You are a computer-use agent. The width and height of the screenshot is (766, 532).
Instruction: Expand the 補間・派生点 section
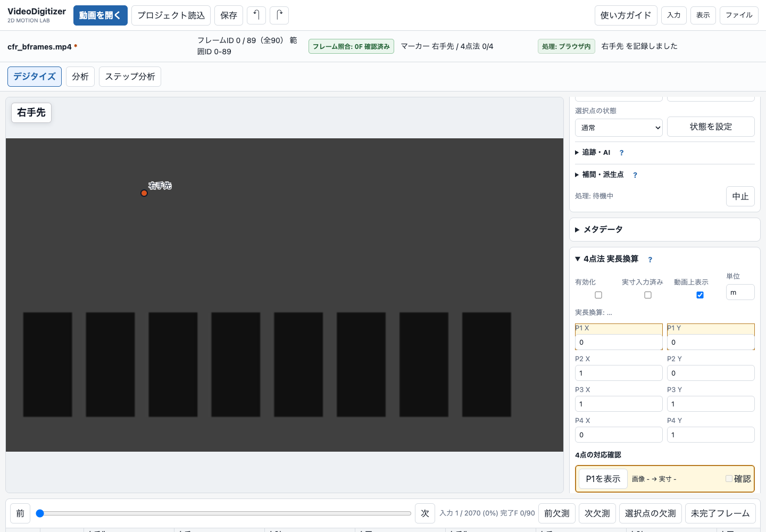coord(600,175)
